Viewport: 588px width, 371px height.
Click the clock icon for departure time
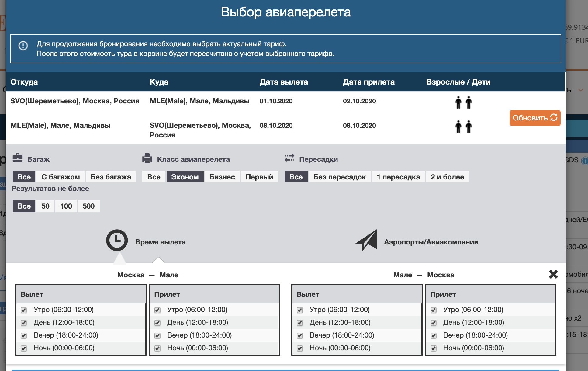(117, 240)
